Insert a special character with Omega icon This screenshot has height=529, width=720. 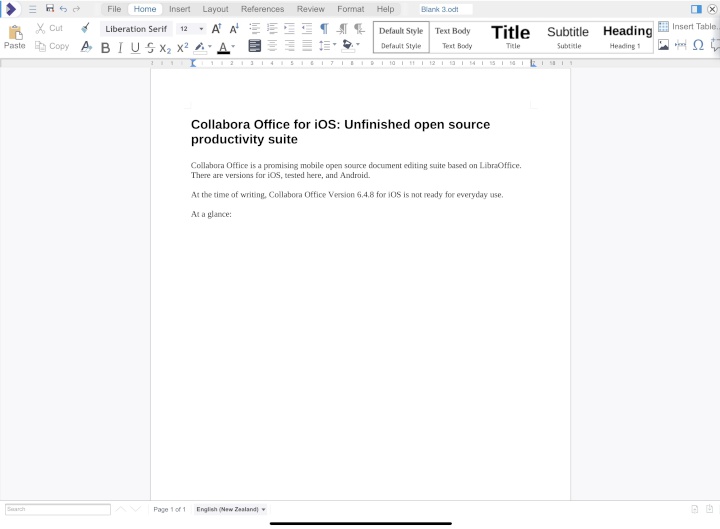pos(698,45)
